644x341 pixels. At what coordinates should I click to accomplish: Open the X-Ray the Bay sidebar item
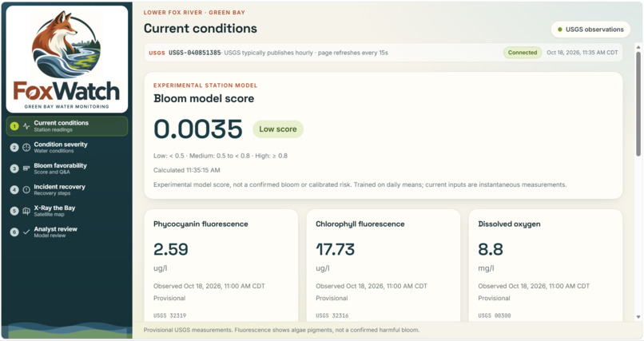(67, 211)
